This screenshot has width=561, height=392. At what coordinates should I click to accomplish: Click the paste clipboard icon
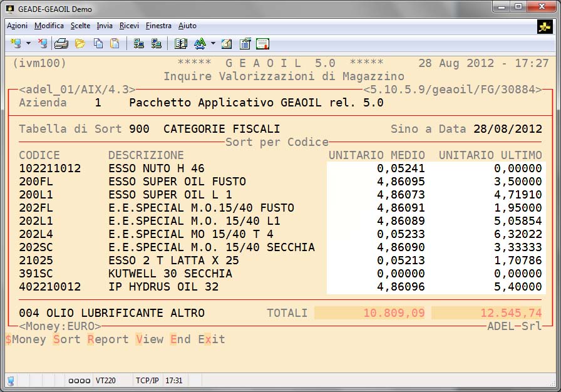click(115, 43)
